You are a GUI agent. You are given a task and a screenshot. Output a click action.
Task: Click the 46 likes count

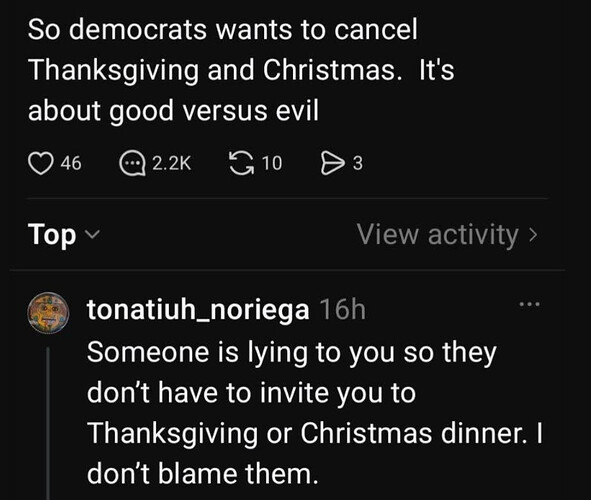point(71,164)
